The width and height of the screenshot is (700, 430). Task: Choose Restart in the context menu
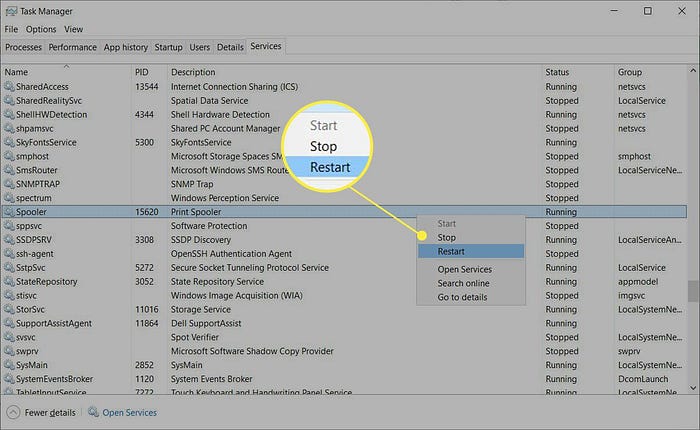471,251
